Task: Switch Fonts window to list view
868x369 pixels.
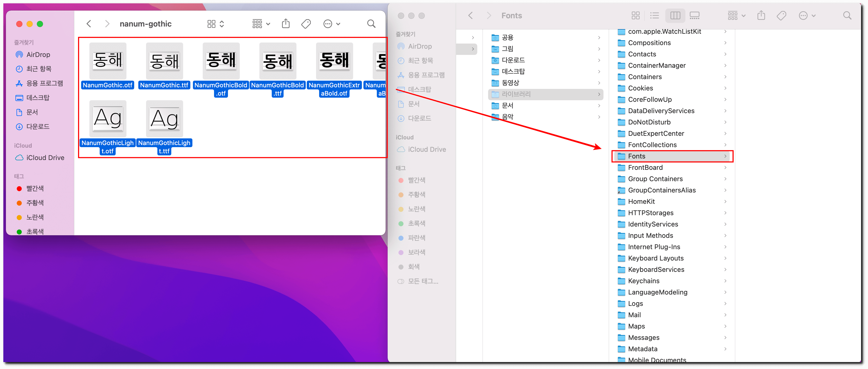Action: click(x=654, y=15)
